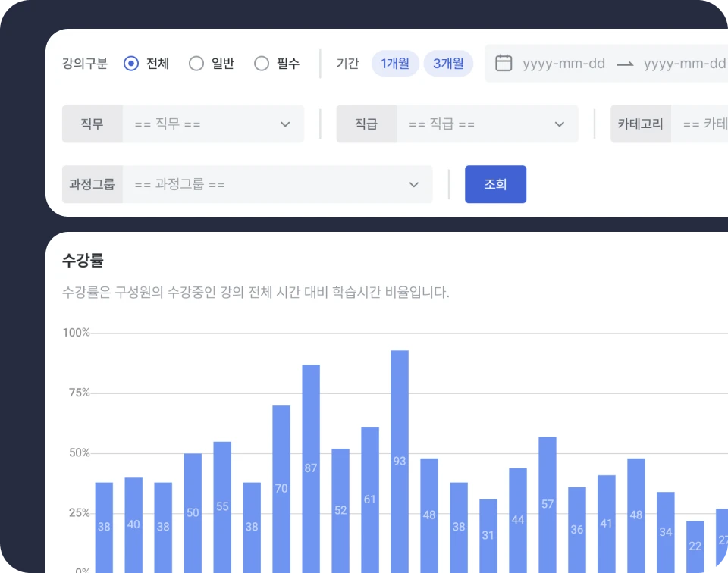728x573 pixels.
Task: Set period to 1개월
Action: pyautogui.click(x=395, y=64)
